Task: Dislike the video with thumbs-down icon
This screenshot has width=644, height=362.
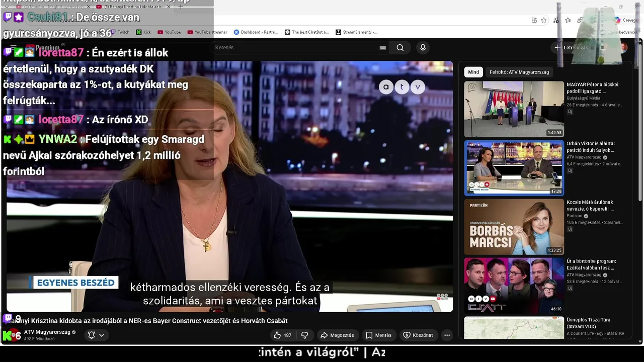Action: (304, 335)
